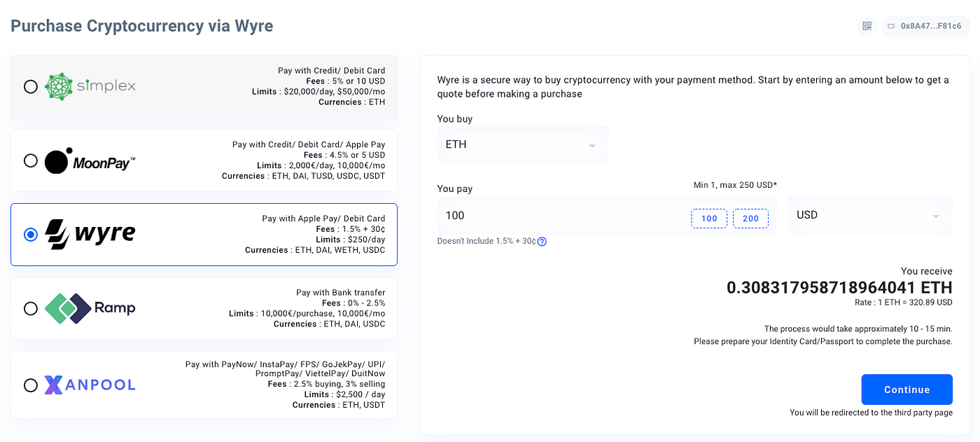Click the Continue button
This screenshot has height=442, width=980.
point(906,389)
